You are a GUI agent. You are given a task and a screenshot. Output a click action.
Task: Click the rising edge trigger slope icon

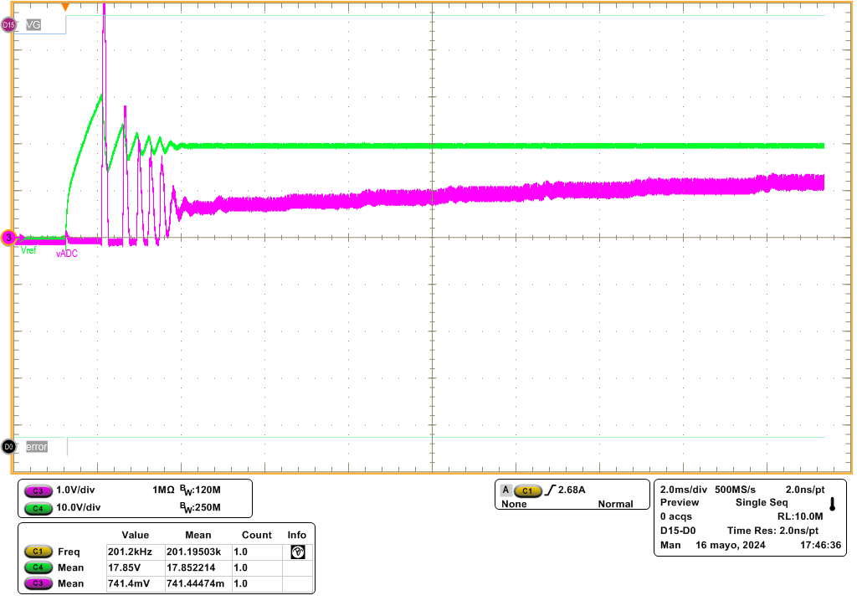pyautogui.click(x=550, y=490)
